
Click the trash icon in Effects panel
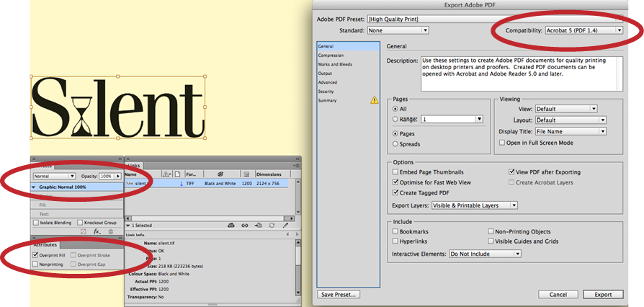pyautogui.click(x=110, y=232)
